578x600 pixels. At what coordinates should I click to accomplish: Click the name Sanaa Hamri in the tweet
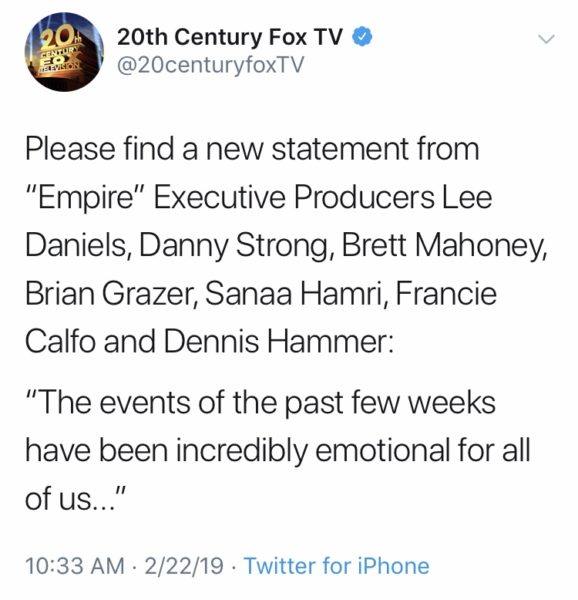(x=295, y=293)
